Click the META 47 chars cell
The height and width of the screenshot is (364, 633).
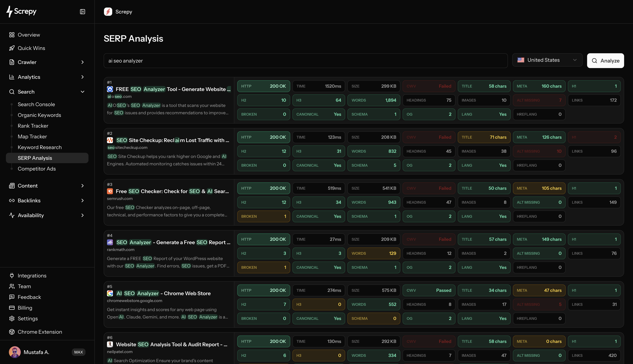(x=539, y=290)
